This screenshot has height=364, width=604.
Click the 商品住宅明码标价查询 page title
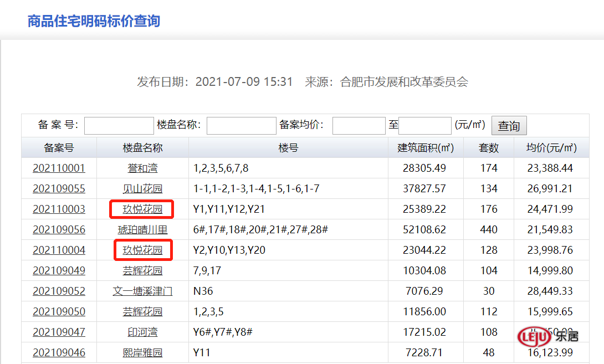[x=94, y=21]
